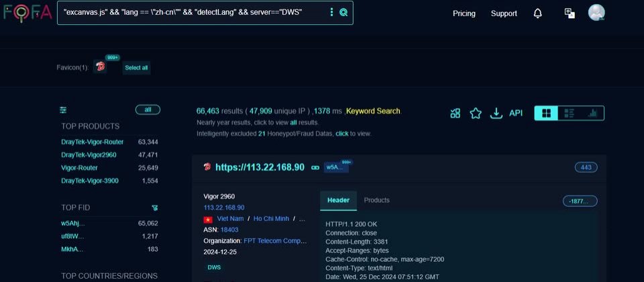
Task: Click the FOFA logo
Action: click(28, 13)
